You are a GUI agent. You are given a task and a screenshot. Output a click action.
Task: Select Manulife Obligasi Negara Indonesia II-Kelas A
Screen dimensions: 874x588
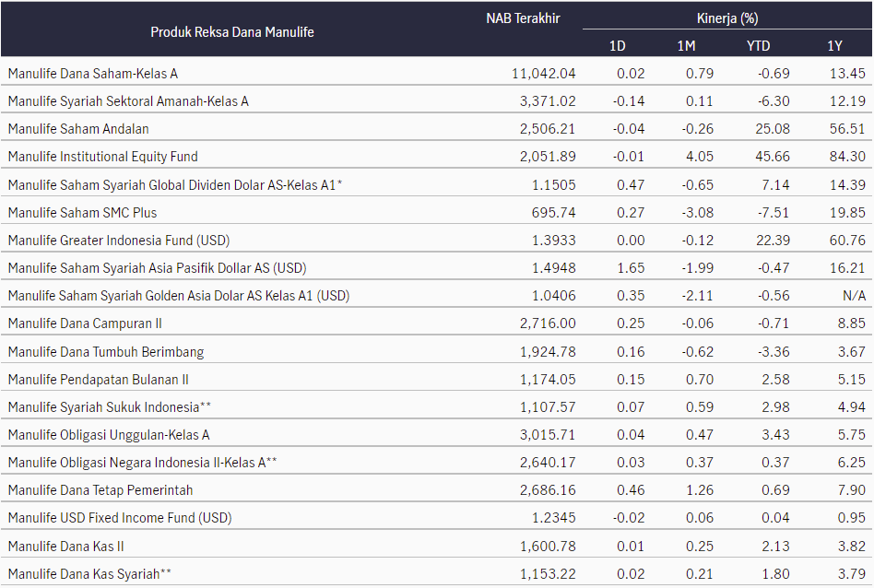pos(143,463)
